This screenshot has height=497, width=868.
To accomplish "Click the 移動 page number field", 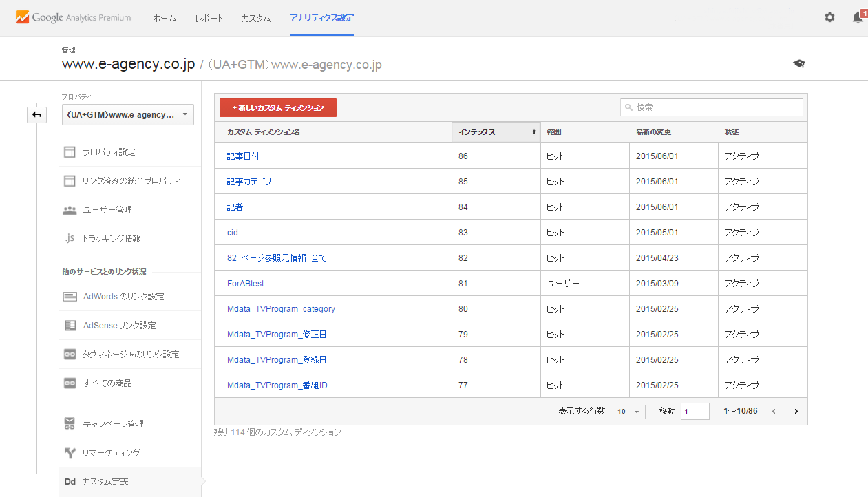I will (x=695, y=412).
